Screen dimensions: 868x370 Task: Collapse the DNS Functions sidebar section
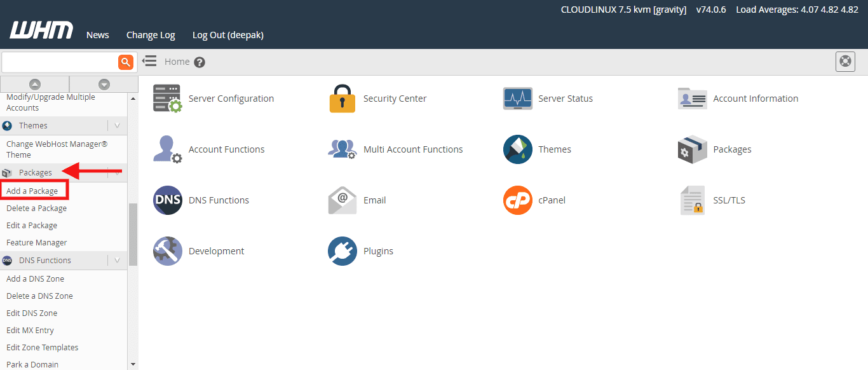point(117,261)
